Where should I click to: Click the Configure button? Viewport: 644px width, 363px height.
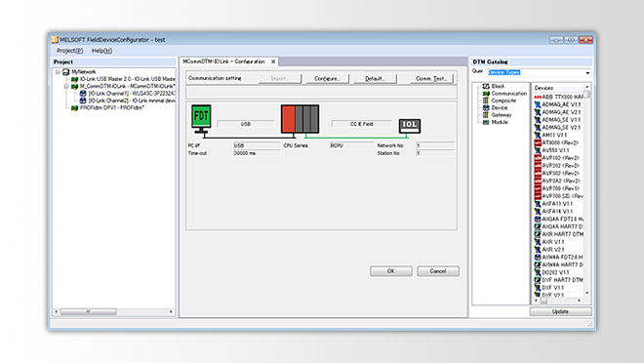tap(327, 78)
